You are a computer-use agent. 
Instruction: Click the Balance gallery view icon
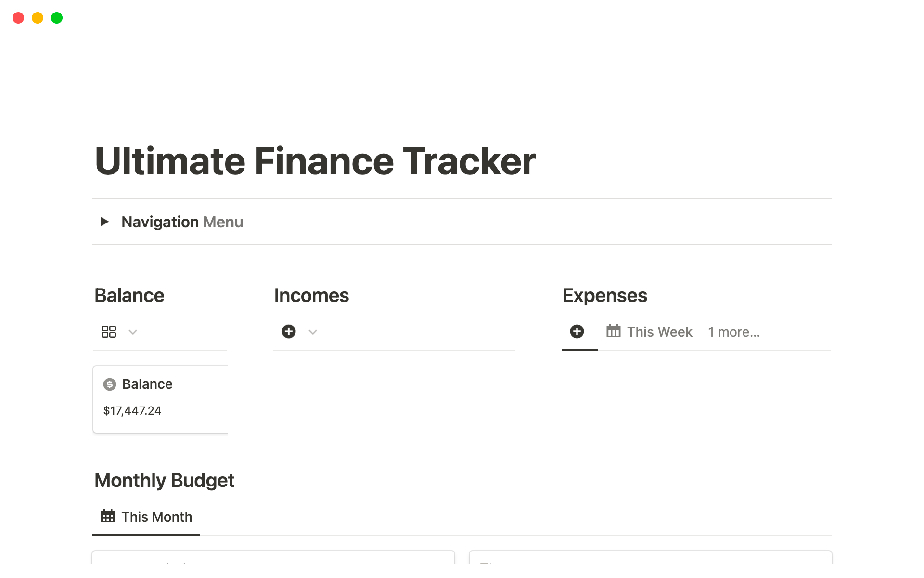(109, 332)
